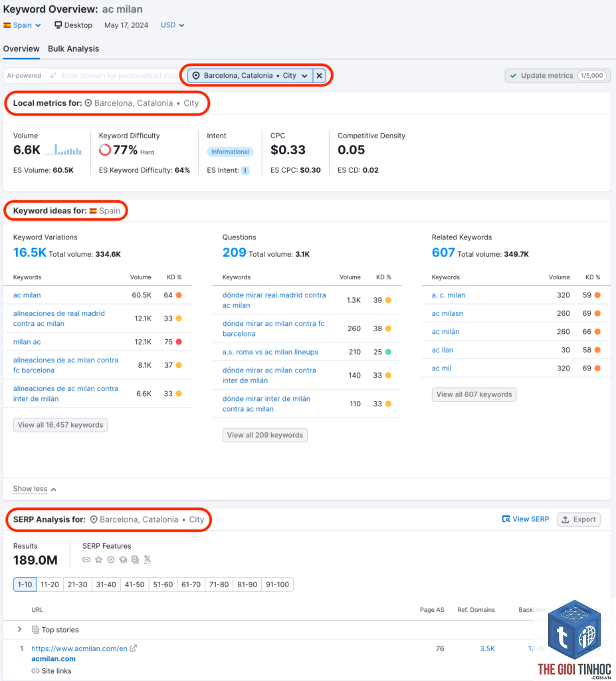Open the 'ac mil' related keyword
The width and height of the screenshot is (616, 681).
click(441, 368)
